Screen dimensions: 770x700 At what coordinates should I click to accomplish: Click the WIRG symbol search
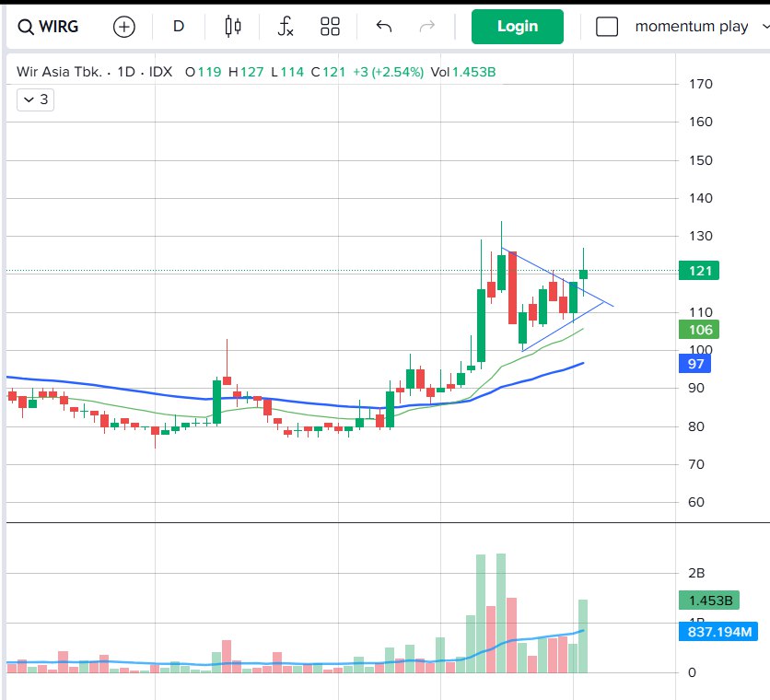(x=48, y=27)
